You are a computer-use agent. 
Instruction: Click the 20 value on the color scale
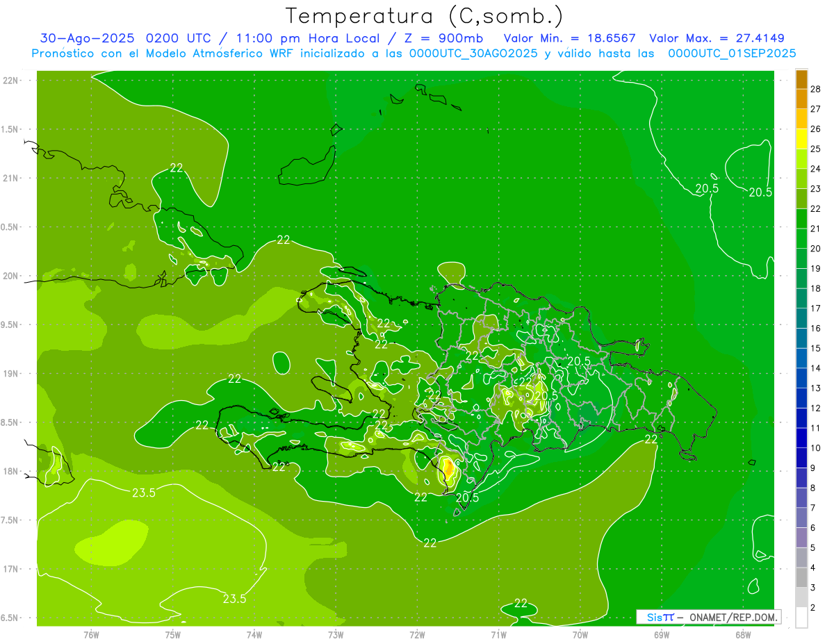pyautogui.click(x=816, y=248)
